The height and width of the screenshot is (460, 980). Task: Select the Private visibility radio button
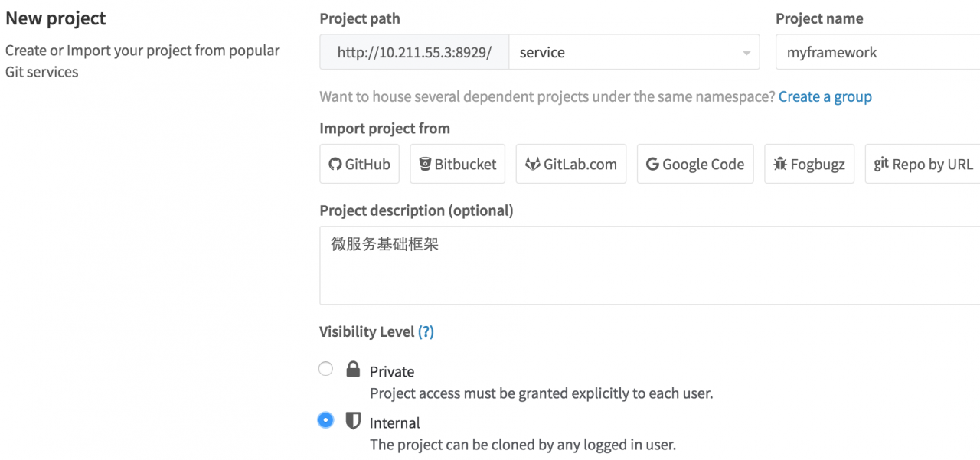[326, 369]
